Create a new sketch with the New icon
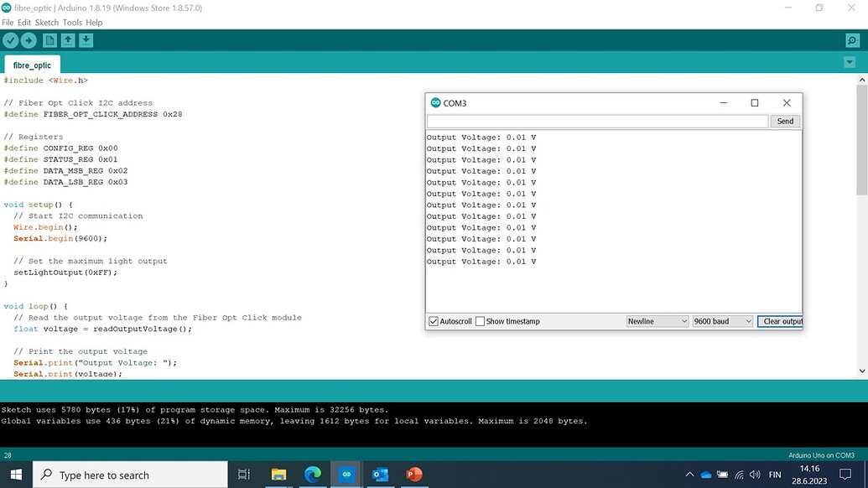Image resolution: width=868 pixels, height=488 pixels. 49,39
